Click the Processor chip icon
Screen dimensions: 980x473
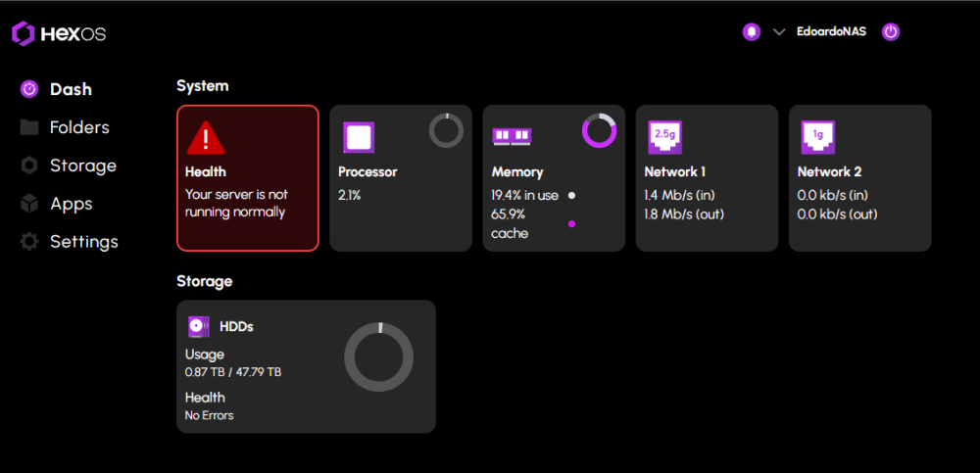tap(359, 137)
